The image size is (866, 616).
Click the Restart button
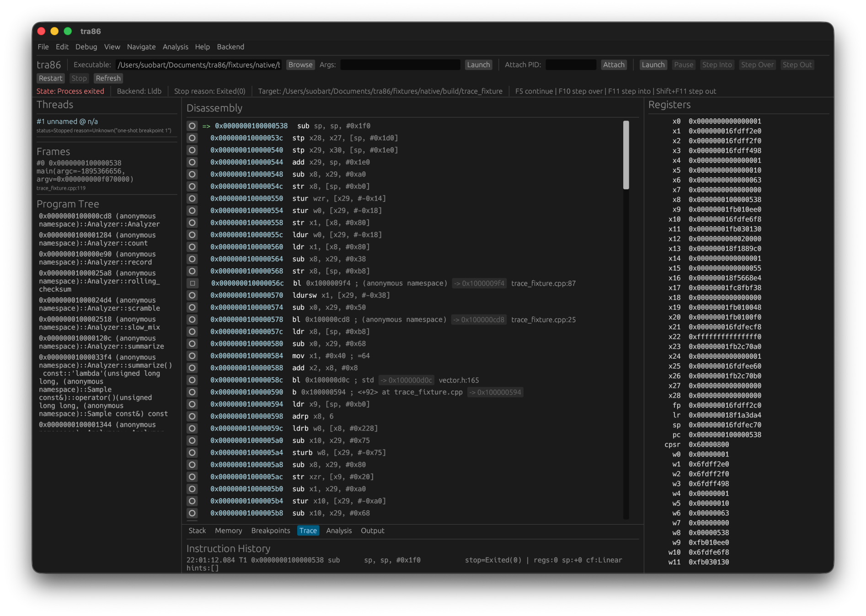click(50, 78)
